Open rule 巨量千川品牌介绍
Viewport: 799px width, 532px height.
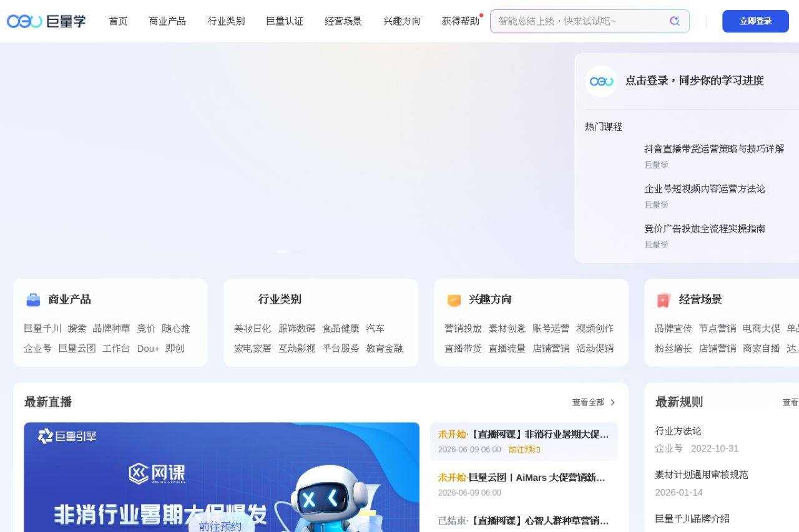(x=692, y=518)
